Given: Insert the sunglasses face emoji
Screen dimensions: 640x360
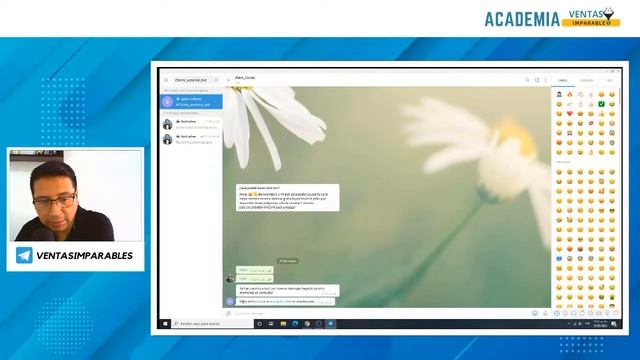Looking at the screenshot, I should 612,211.
